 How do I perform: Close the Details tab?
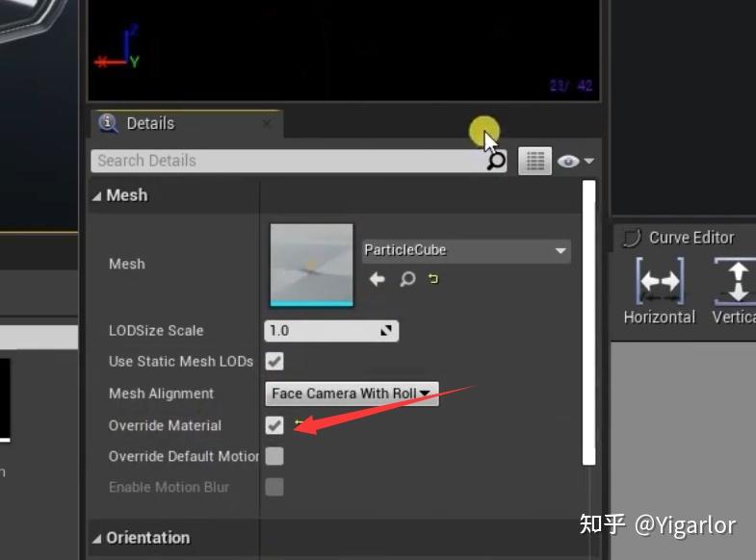pos(267,124)
